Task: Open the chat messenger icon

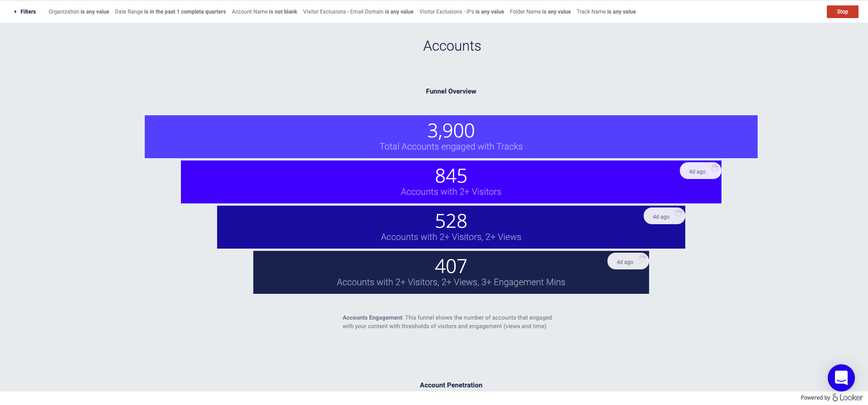Action: pos(841,377)
